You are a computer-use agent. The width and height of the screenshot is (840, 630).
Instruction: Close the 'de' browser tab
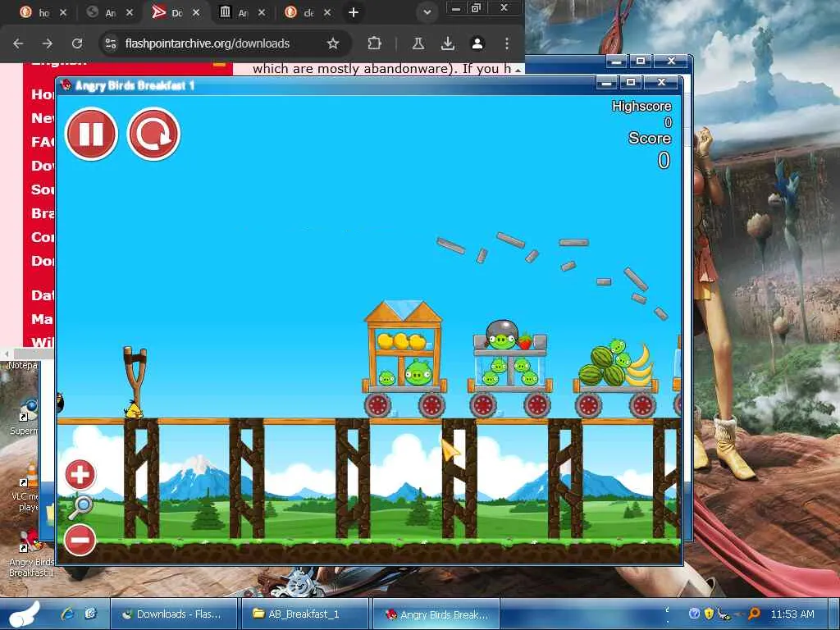pyautogui.click(x=327, y=12)
